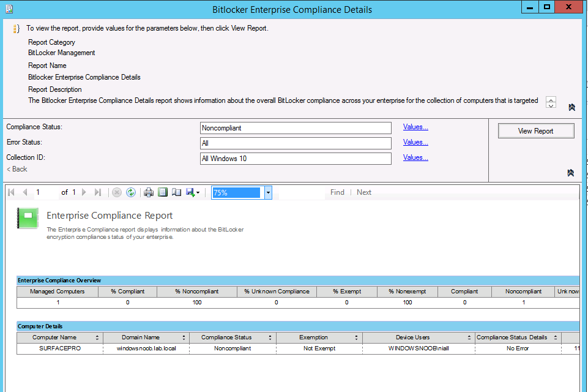Print the report using printer icon
This screenshot has width=588, height=392.
point(149,192)
